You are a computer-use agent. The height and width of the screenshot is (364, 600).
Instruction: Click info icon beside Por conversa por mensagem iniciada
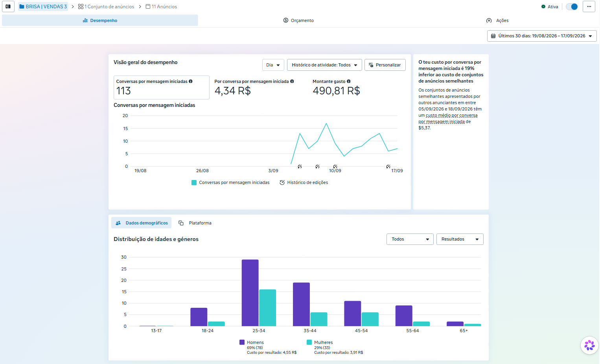(x=292, y=81)
